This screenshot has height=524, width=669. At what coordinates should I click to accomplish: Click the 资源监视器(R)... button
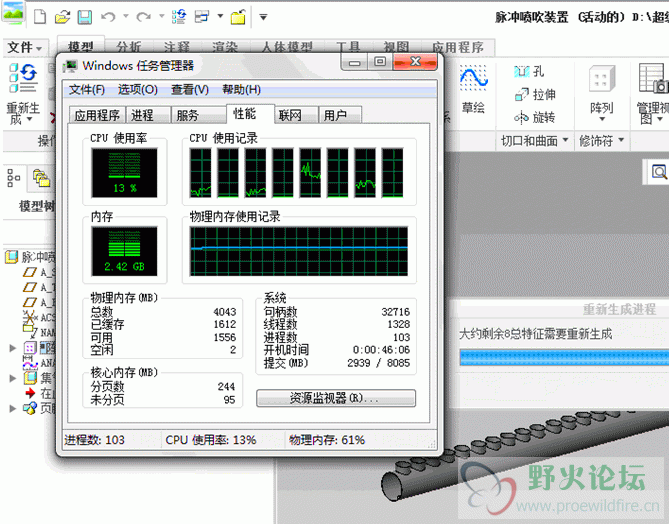click(x=336, y=398)
